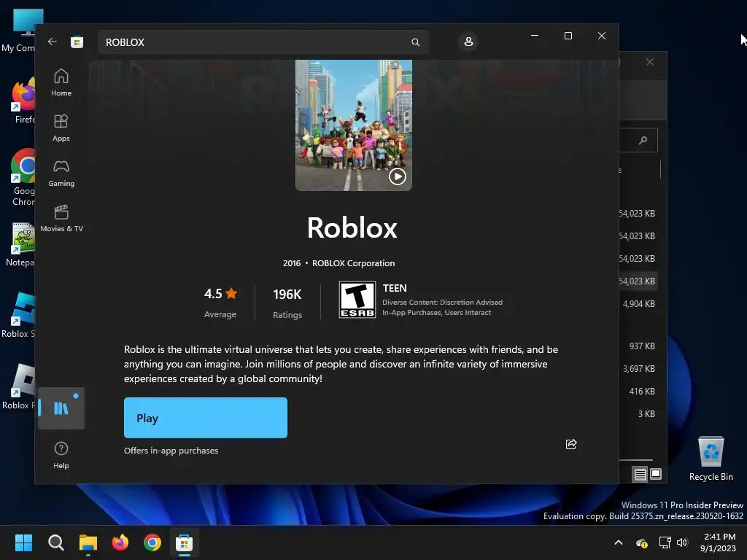Play the Roblox trailer video

pyautogui.click(x=398, y=176)
